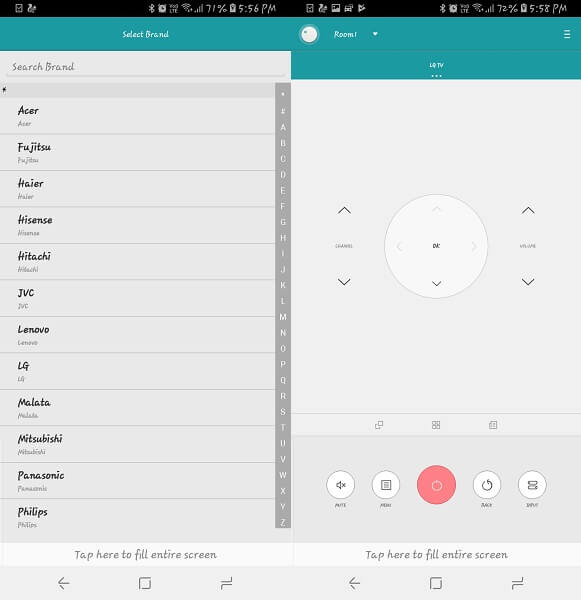Mute the TV with MUTE button
581x600 pixels.
click(340, 485)
